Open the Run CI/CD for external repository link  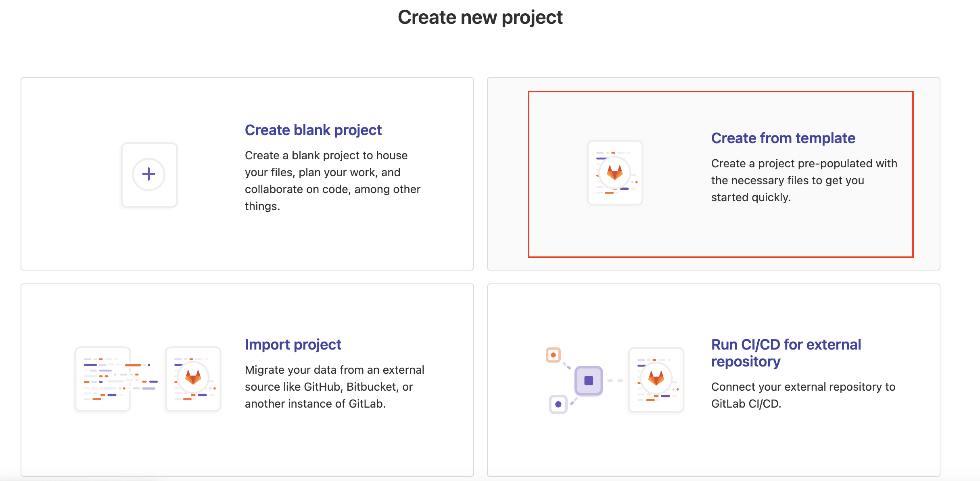coord(786,352)
